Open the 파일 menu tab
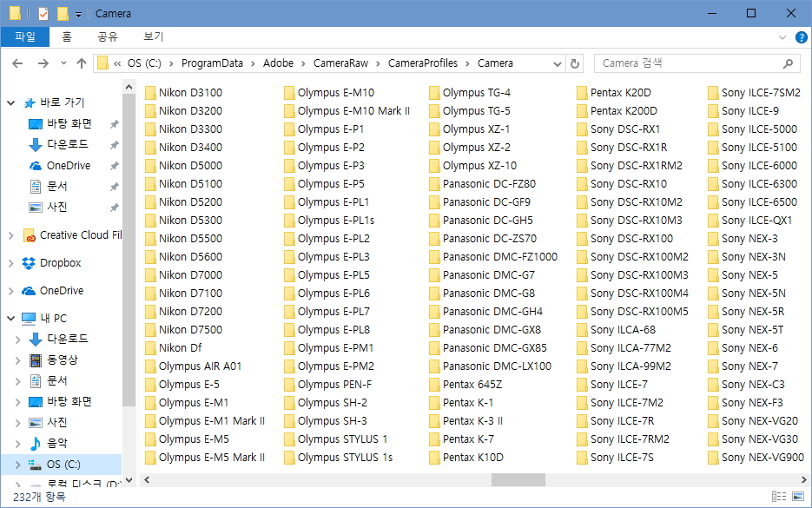The image size is (812, 508). point(25,36)
